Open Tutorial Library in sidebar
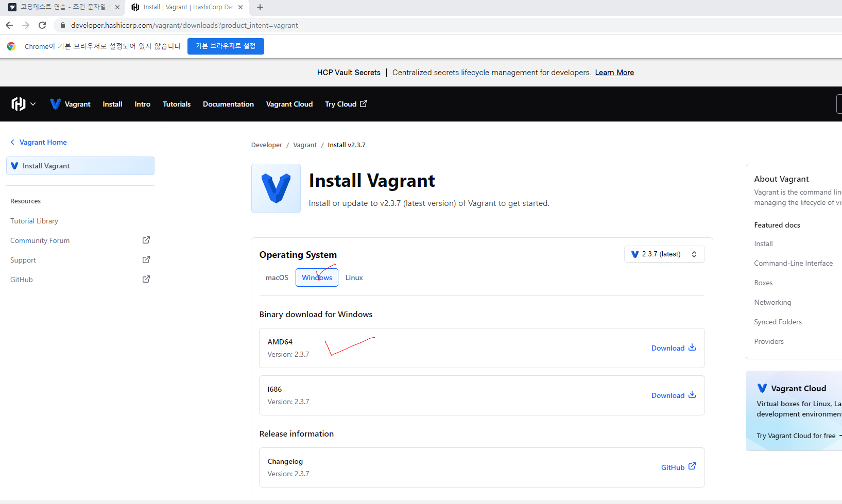842x504 pixels. pos(34,221)
